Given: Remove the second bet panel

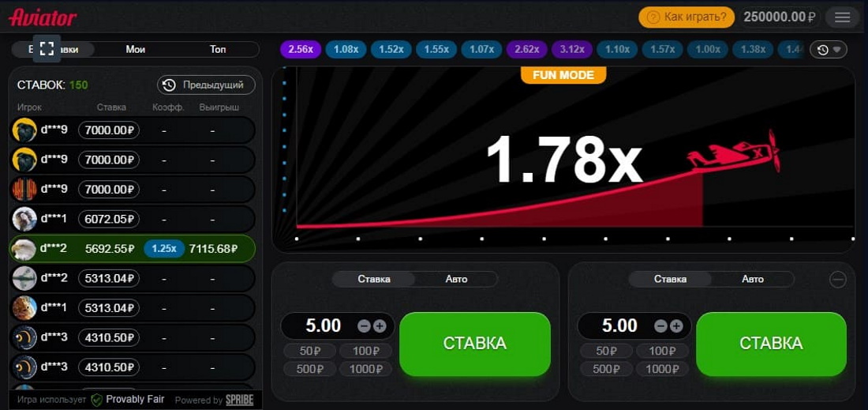Looking at the screenshot, I should [838, 279].
